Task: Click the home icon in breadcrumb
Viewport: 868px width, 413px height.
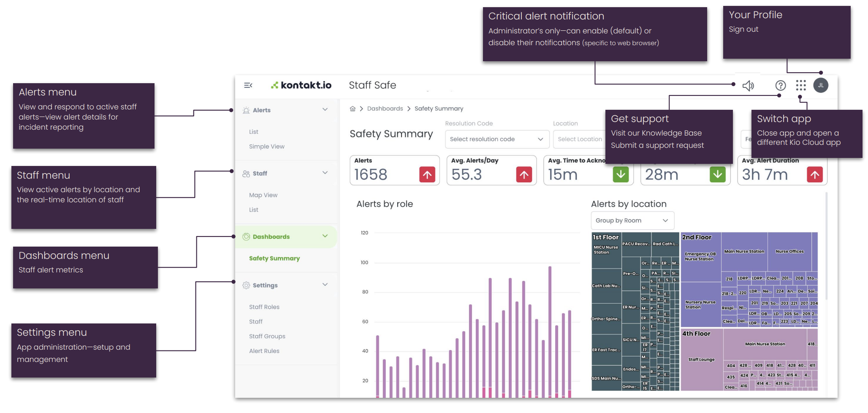Action: pos(353,109)
